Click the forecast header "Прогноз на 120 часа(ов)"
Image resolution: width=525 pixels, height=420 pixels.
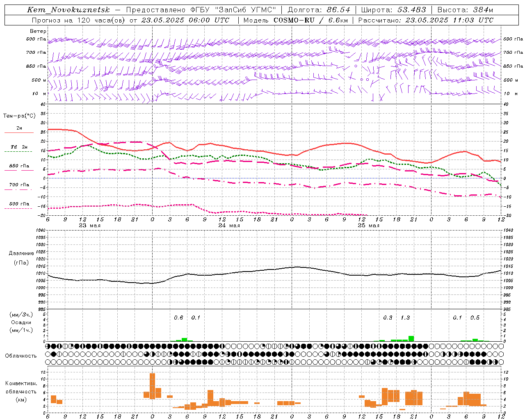pos(79,20)
